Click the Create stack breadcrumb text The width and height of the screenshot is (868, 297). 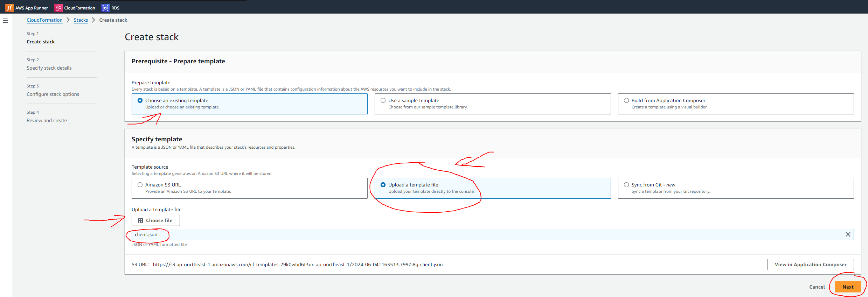113,20
